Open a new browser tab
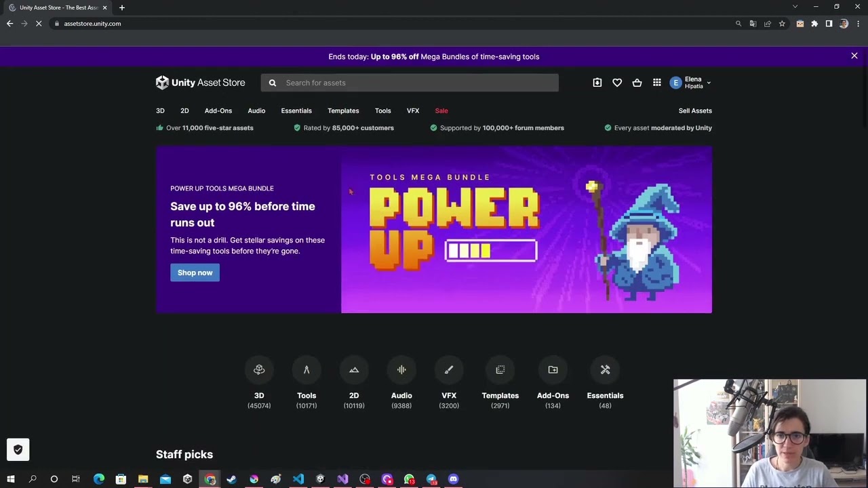The width and height of the screenshot is (868, 488). 122,7
